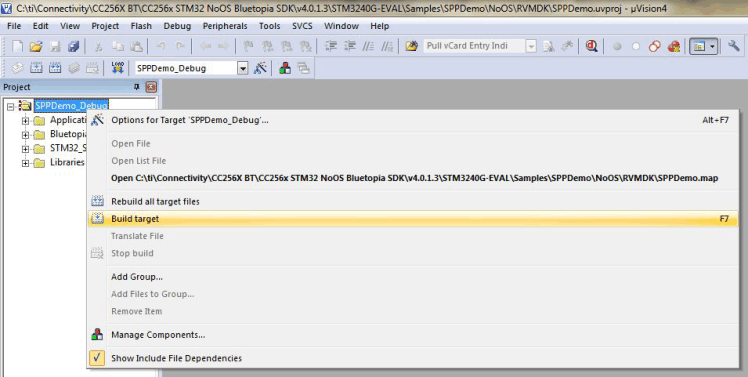The image size is (748, 377).
Task: Choose Options for Target 'SPPDemo_Debug' in context menu
Action: coord(413,120)
